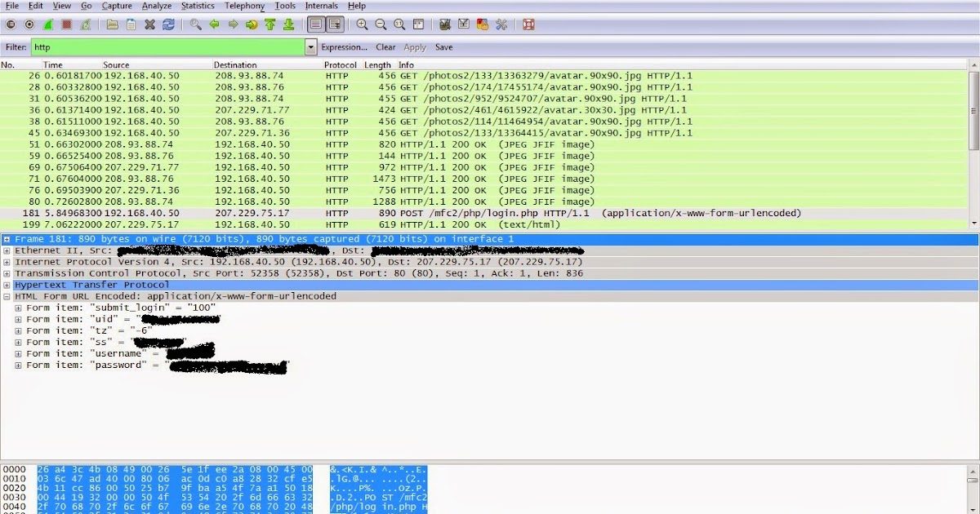Select packet 26 GET avatar row
This screenshot has height=514, width=980.
pyautogui.click(x=483, y=76)
